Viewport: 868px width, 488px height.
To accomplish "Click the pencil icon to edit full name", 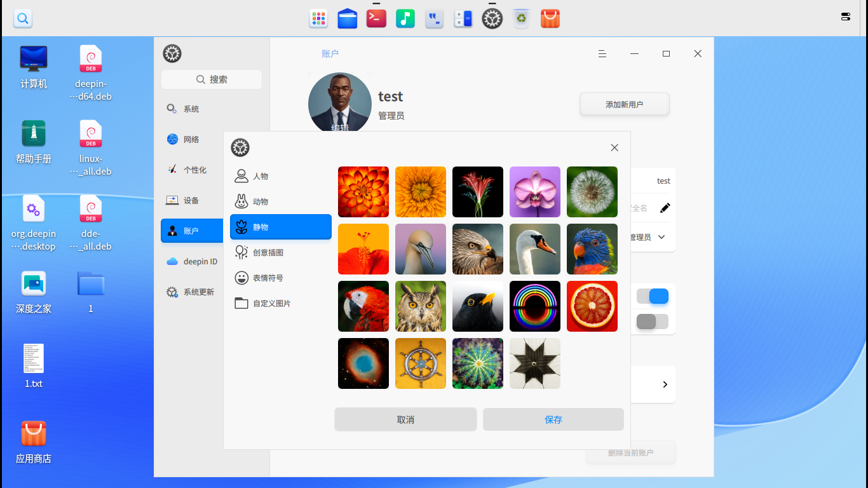I will [x=665, y=208].
